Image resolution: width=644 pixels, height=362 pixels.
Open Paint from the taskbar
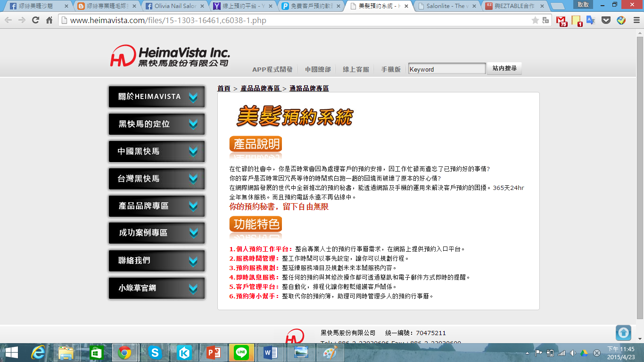(x=330, y=353)
